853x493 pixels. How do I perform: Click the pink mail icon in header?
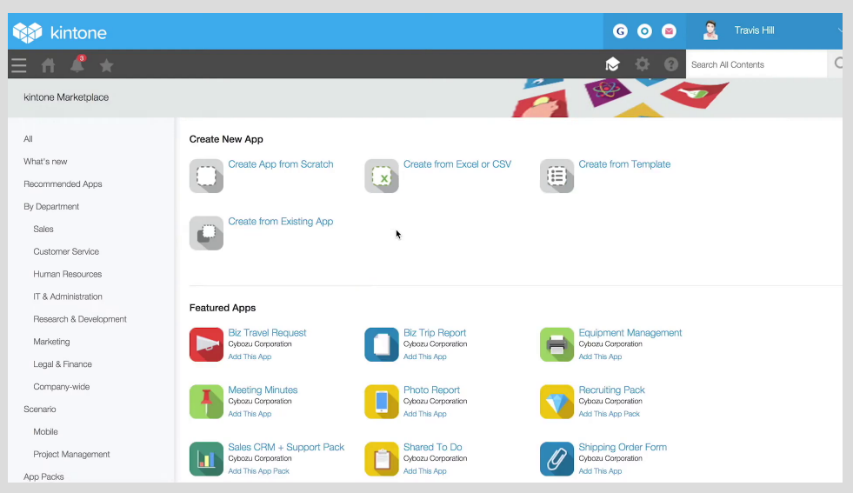tap(669, 31)
